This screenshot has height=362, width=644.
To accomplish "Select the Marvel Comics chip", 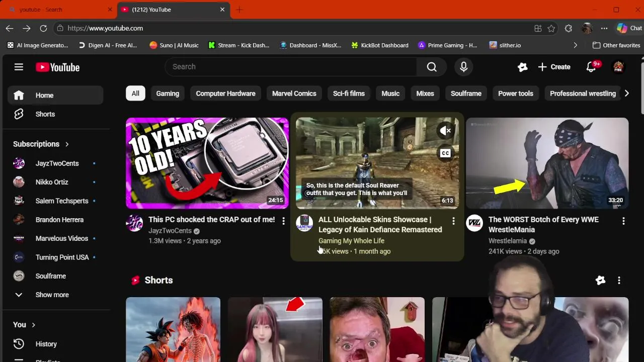I will (294, 94).
